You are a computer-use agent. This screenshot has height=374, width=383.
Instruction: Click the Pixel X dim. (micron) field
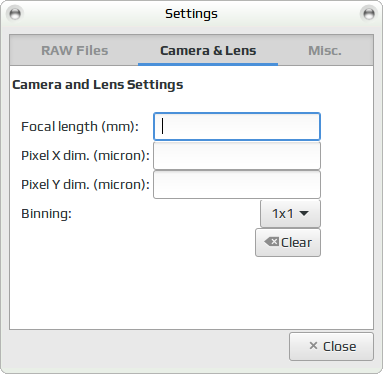(x=237, y=156)
